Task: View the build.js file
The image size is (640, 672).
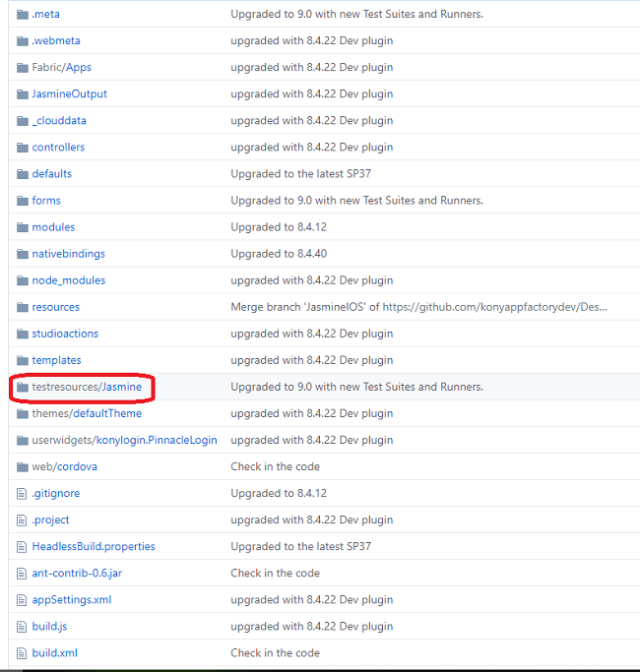Action: (49, 626)
